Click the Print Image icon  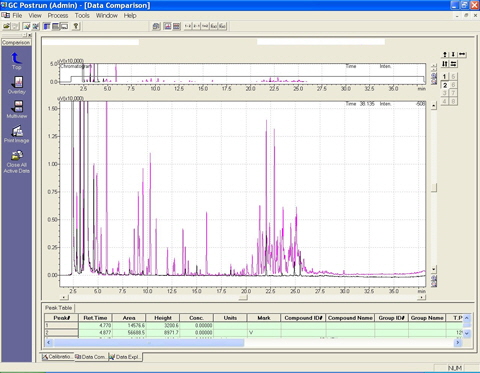coord(17,134)
